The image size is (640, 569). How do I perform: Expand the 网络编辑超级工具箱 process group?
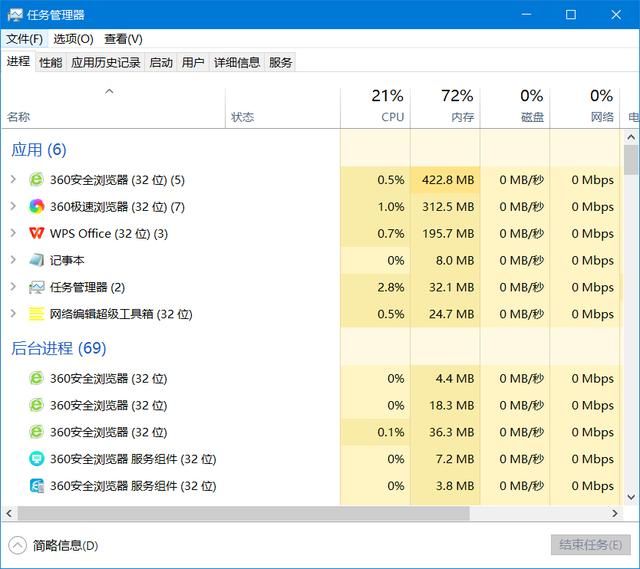[x=13, y=314]
